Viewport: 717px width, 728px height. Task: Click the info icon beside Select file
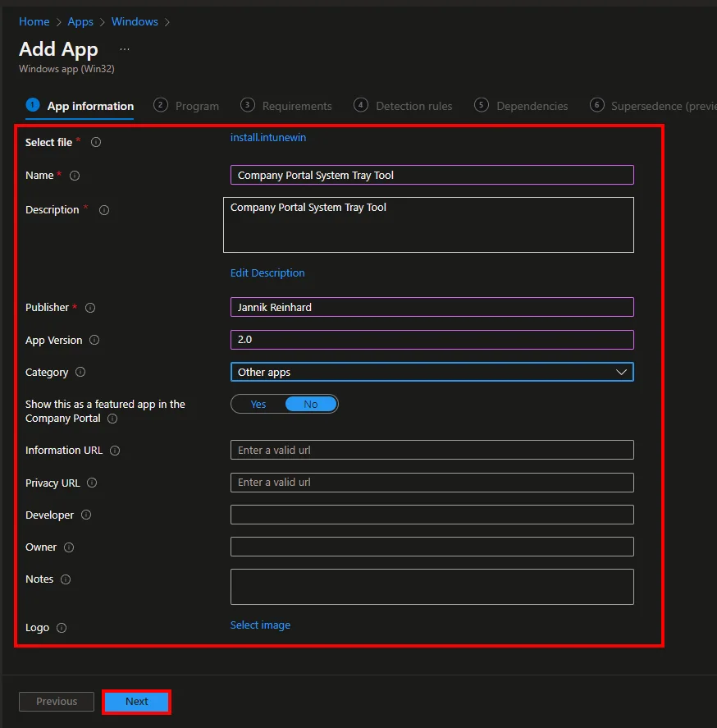(96, 142)
